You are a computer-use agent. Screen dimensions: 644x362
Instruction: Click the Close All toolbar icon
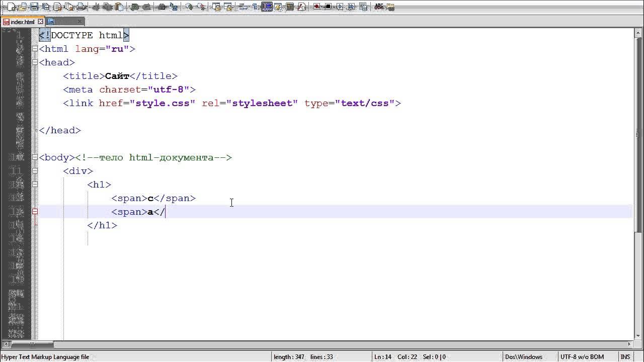68,7
